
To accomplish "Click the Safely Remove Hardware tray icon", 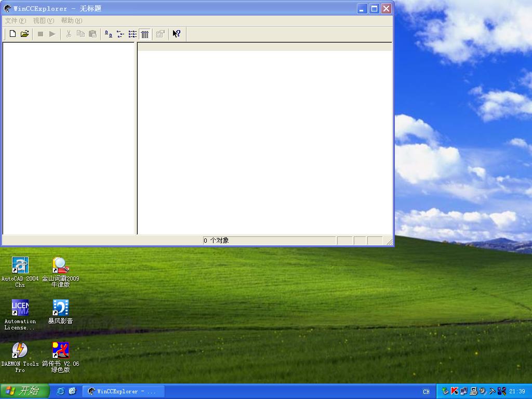I will pos(445,391).
